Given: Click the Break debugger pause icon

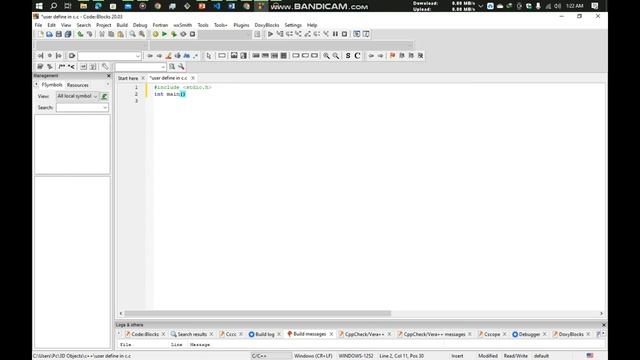Looking at the screenshot, I should tap(335, 34).
